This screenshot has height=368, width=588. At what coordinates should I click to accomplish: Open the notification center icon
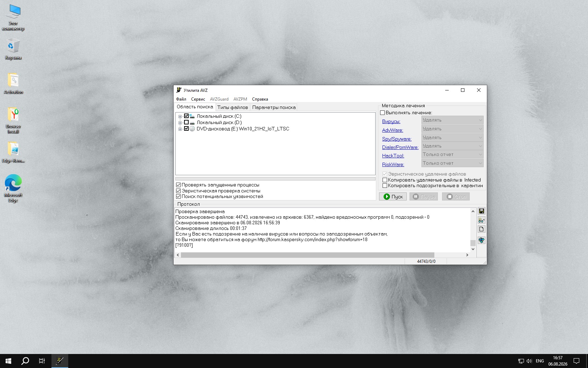576,361
